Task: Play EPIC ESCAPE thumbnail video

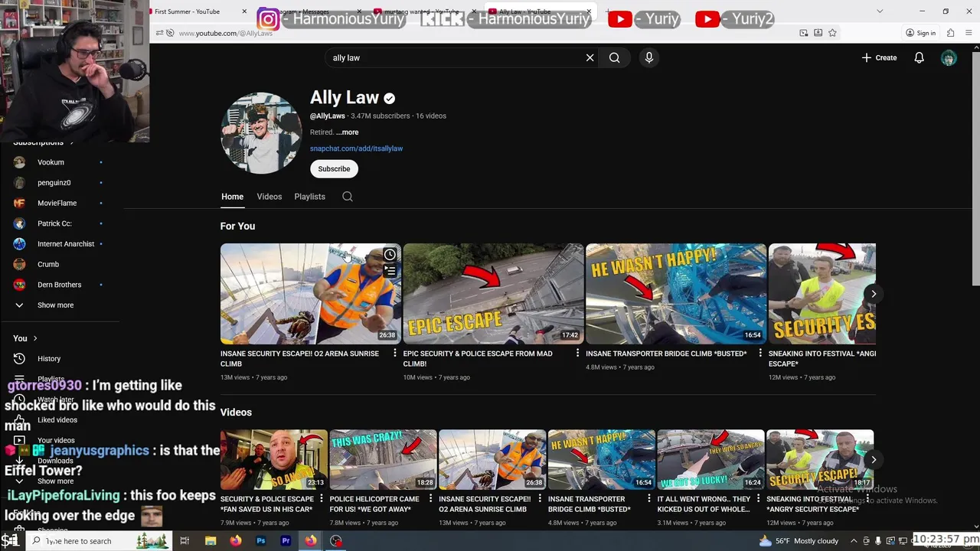Action: coord(493,294)
